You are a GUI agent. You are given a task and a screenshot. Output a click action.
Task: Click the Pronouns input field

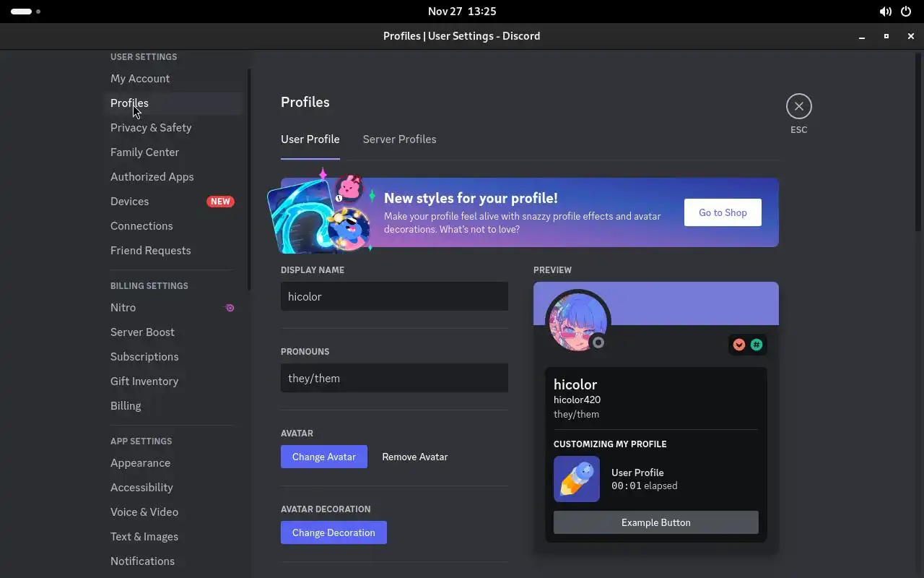click(394, 378)
